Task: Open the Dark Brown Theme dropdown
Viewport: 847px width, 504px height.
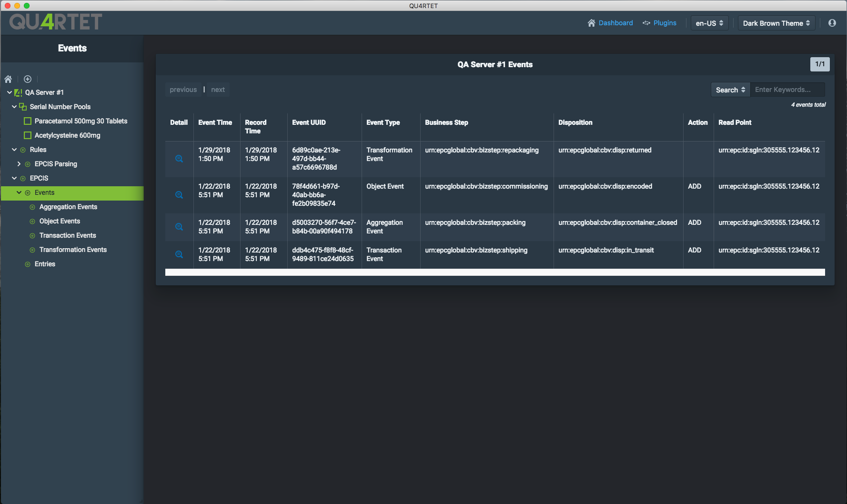Action: click(776, 23)
